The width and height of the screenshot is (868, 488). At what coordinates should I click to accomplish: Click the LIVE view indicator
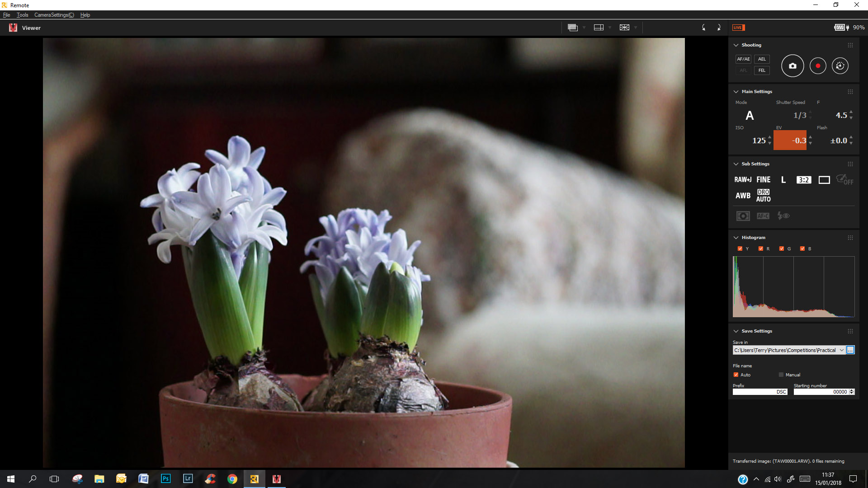pyautogui.click(x=738, y=28)
